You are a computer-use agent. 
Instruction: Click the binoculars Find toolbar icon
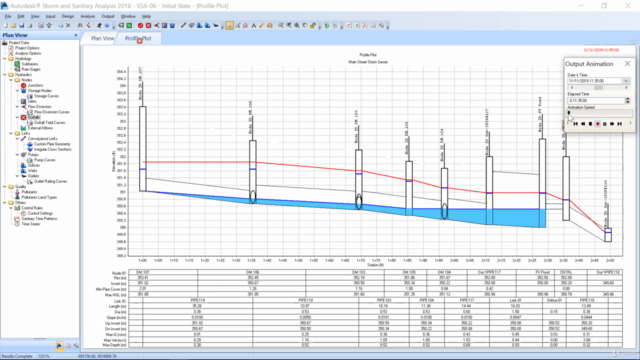pos(80,26)
